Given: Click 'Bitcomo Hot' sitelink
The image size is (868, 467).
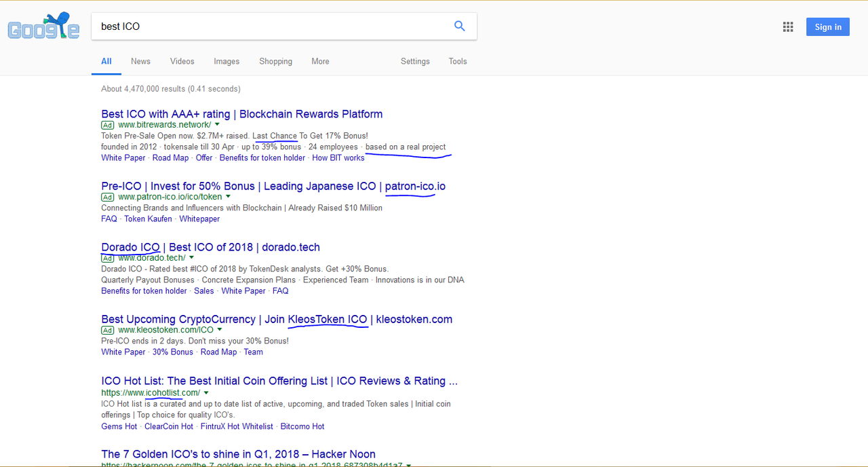Looking at the screenshot, I should coord(302,426).
